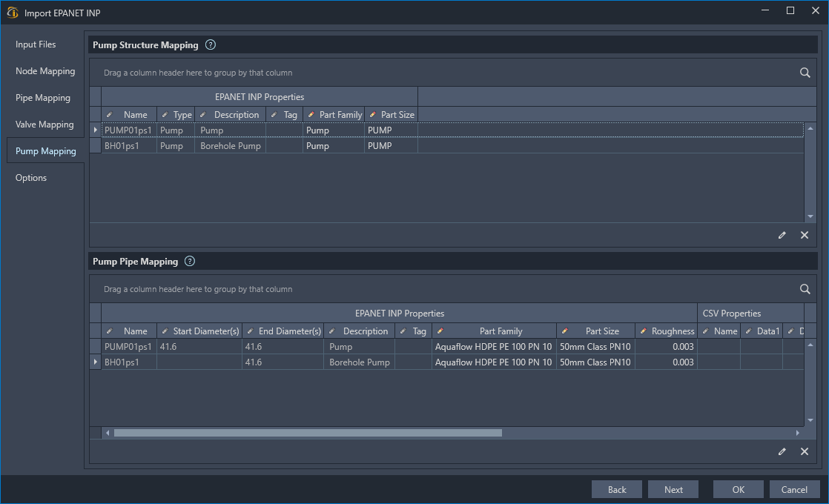Click pencil icon on structure Tag column header
The height and width of the screenshot is (504, 829).
click(x=274, y=115)
